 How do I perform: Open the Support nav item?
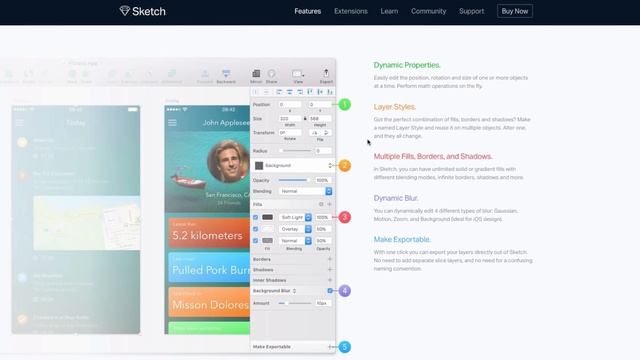pyautogui.click(x=471, y=11)
